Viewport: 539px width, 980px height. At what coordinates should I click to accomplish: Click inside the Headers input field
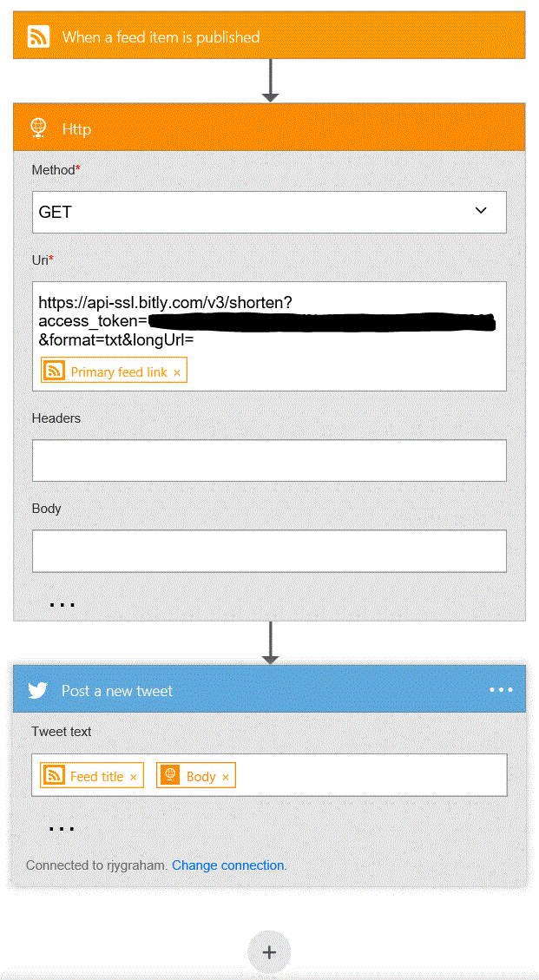click(269, 460)
